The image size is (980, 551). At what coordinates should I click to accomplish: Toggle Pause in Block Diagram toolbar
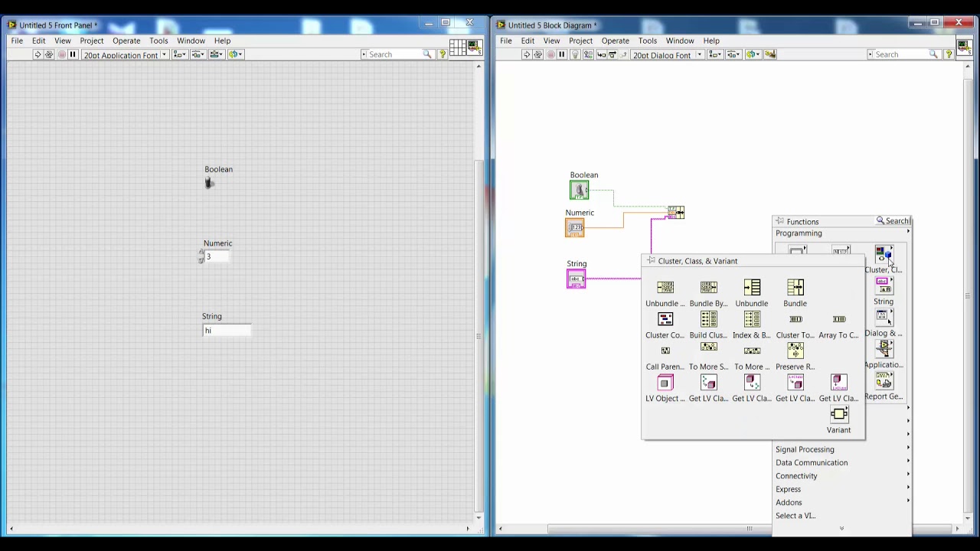point(561,54)
